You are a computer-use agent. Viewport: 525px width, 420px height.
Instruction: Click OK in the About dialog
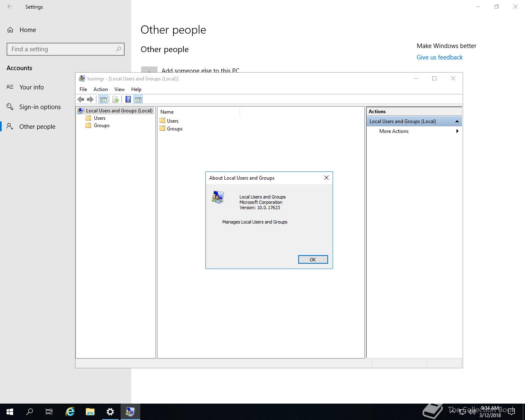click(x=313, y=260)
